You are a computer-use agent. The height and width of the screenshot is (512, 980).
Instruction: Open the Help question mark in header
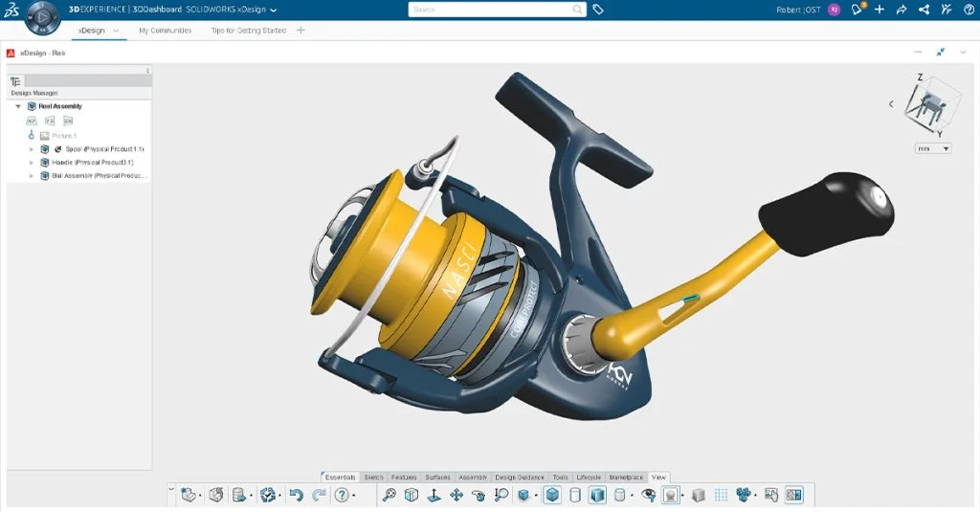[x=969, y=10]
